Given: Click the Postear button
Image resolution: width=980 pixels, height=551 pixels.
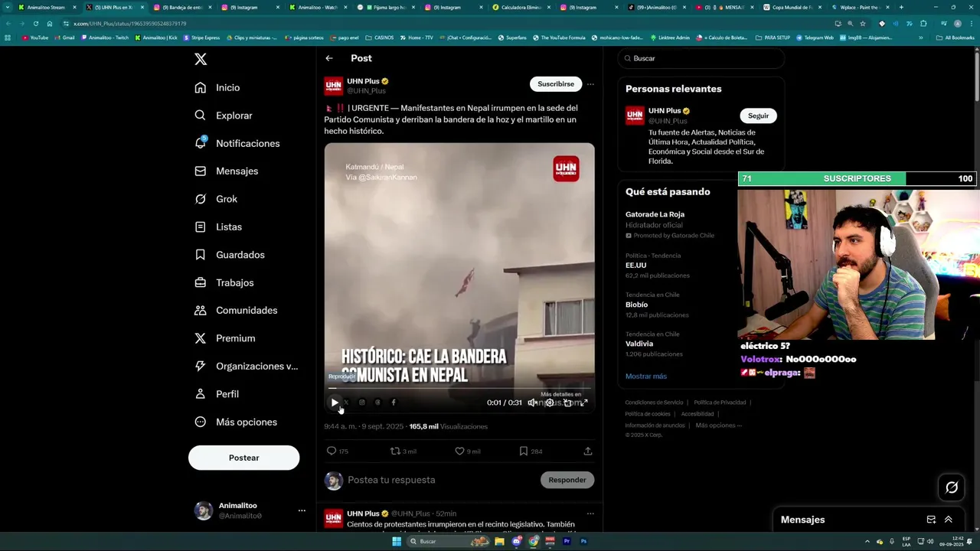Looking at the screenshot, I should pyautogui.click(x=243, y=458).
